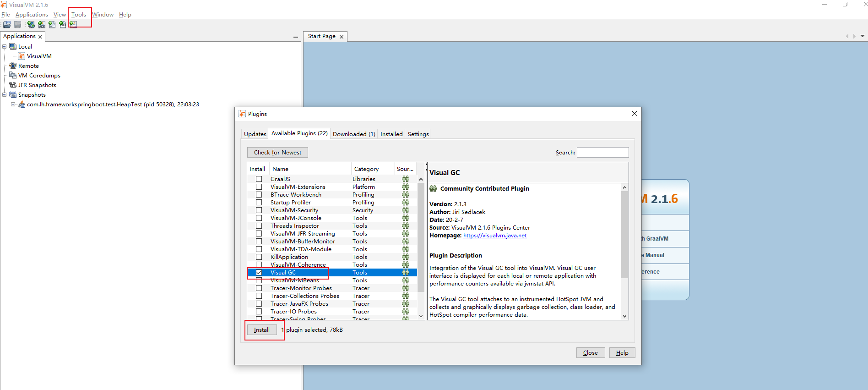Screen dimensions: 868x390
Task: Click the source icon for Tracer-IO Probes
Action: click(406, 312)
